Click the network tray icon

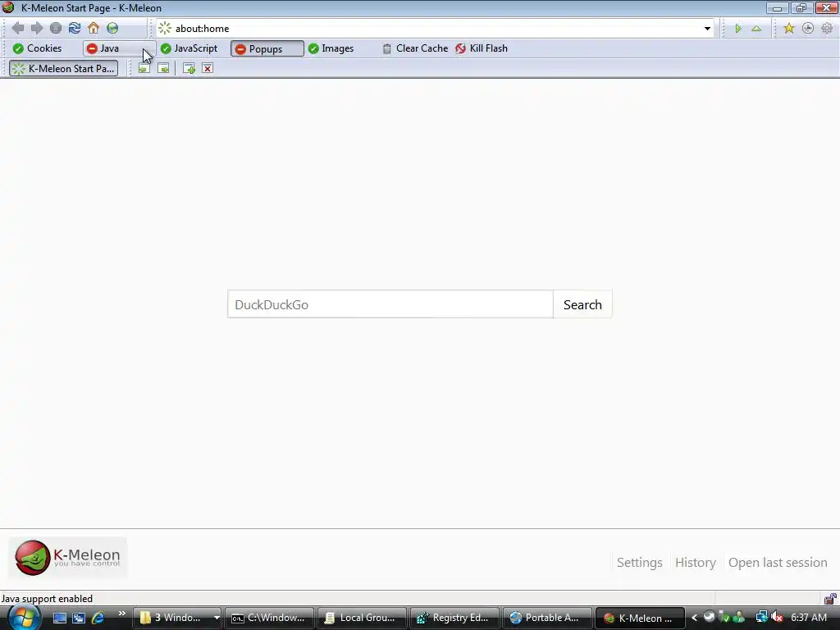click(760, 618)
